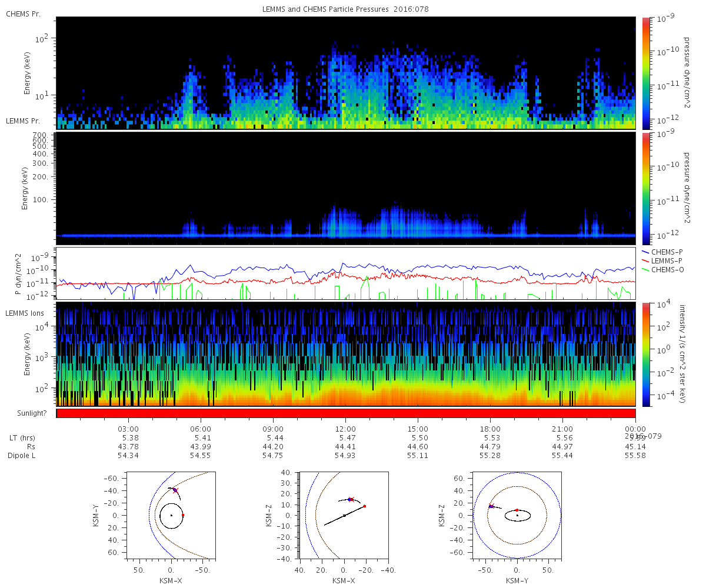Click the 'Rs' row label
Image resolution: width=706 pixels, height=588 pixels.
31,447
